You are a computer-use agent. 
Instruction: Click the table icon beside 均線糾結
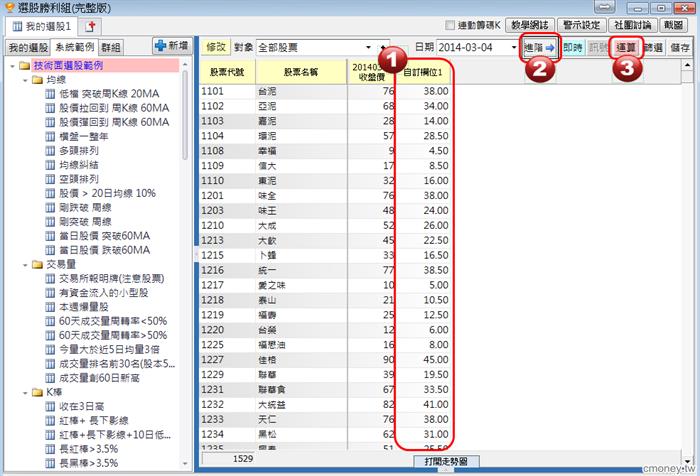coord(50,165)
